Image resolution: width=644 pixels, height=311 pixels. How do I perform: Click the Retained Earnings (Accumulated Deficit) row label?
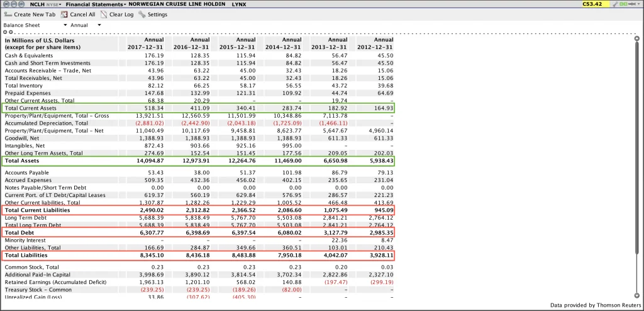click(55, 282)
